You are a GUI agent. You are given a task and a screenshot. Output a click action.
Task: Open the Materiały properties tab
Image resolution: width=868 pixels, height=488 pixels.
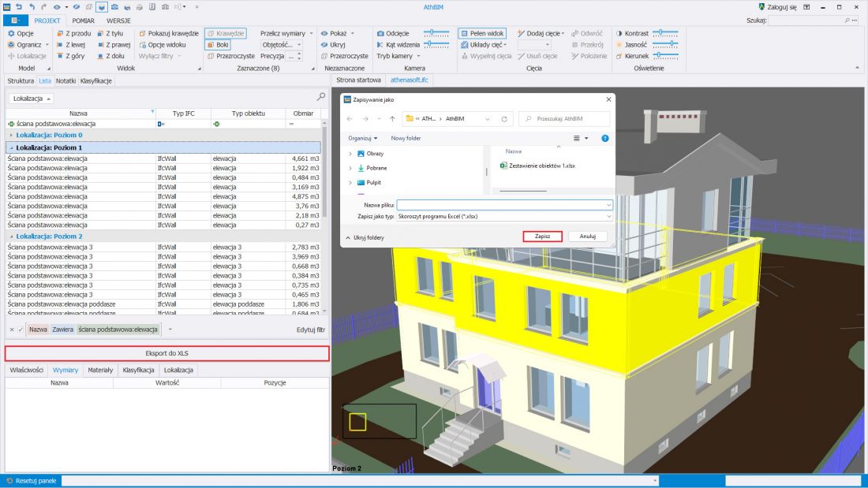(100, 371)
